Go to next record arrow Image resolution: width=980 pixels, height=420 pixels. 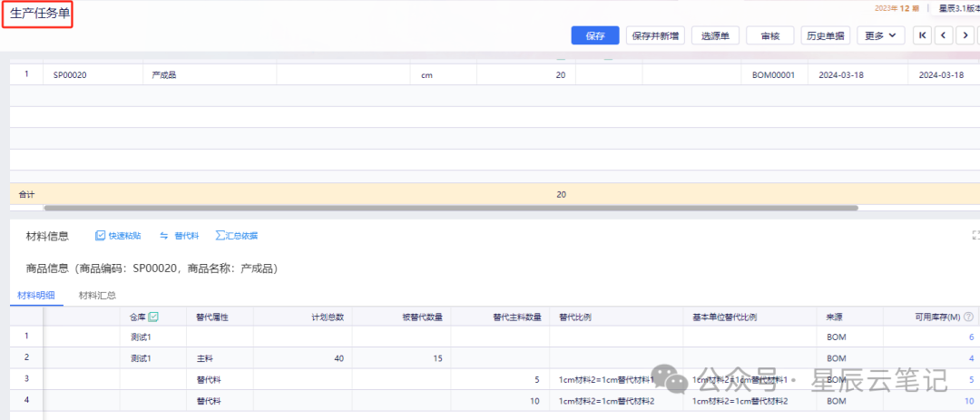[965, 35]
